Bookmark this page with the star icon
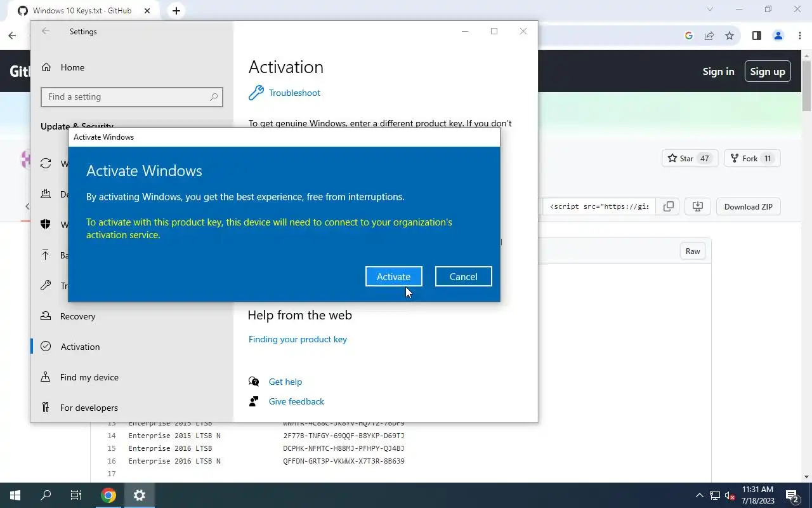Viewport: 812px width, 508px height. [x=730, y=36]
